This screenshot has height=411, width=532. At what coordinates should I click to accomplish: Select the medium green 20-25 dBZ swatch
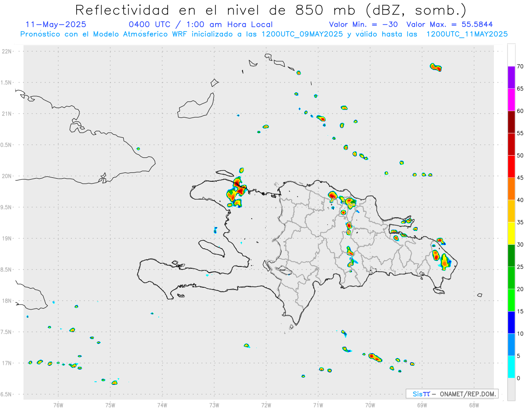click(511, 278)
